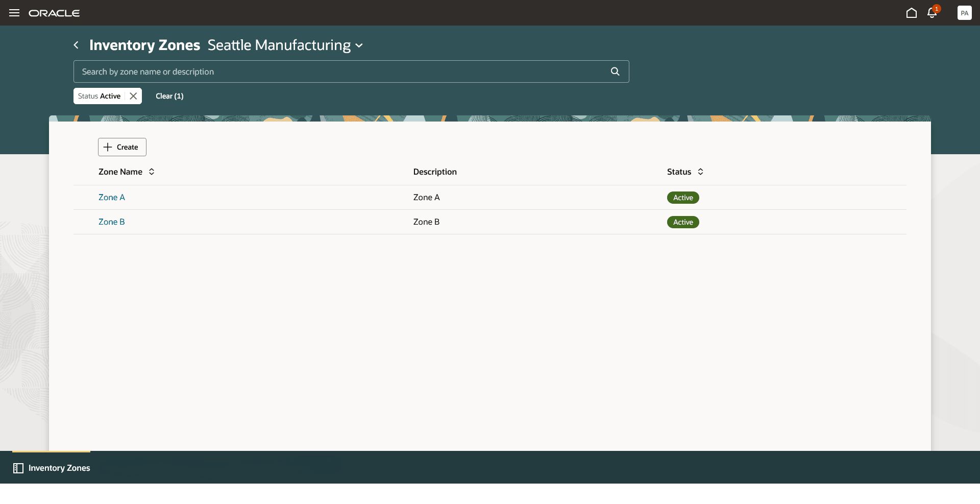The height and width of the screenshot is (504, 980).
Task: Create a new inventory zone
Action: click(122, 147)
